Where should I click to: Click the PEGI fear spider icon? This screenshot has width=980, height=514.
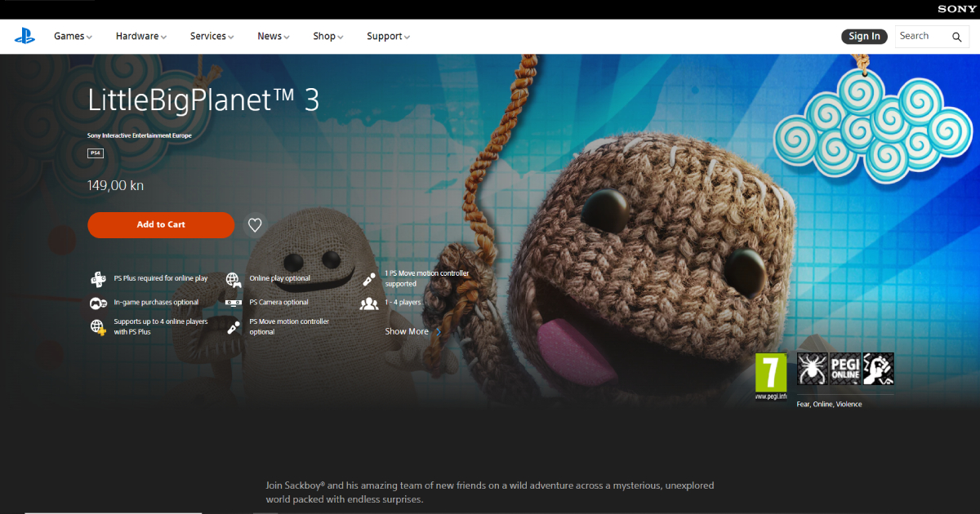812,369
